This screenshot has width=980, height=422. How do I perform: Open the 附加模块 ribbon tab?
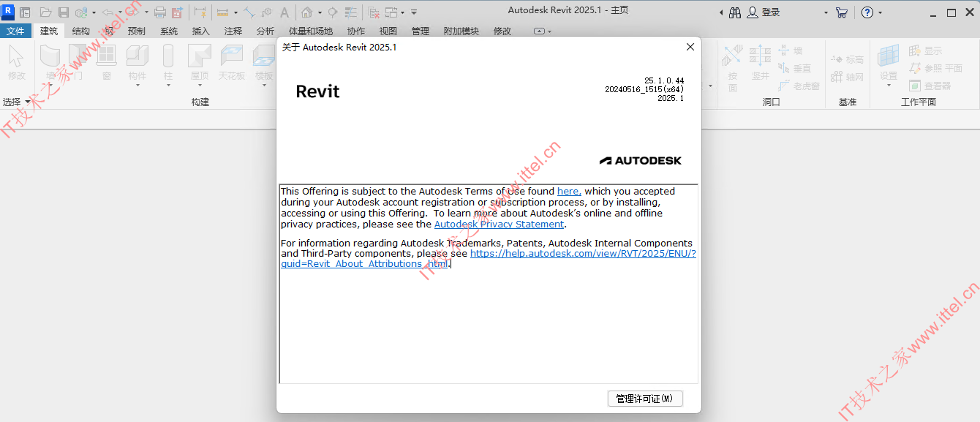coord(461,31)
